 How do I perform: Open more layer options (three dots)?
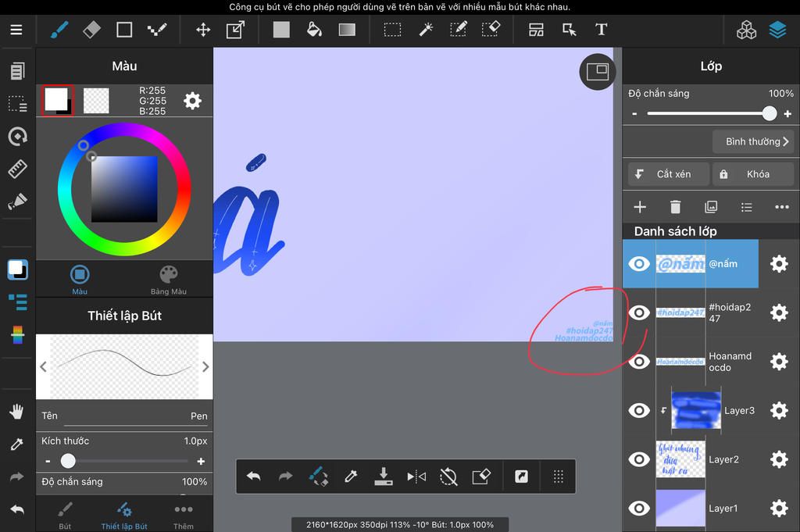(781, 206)
